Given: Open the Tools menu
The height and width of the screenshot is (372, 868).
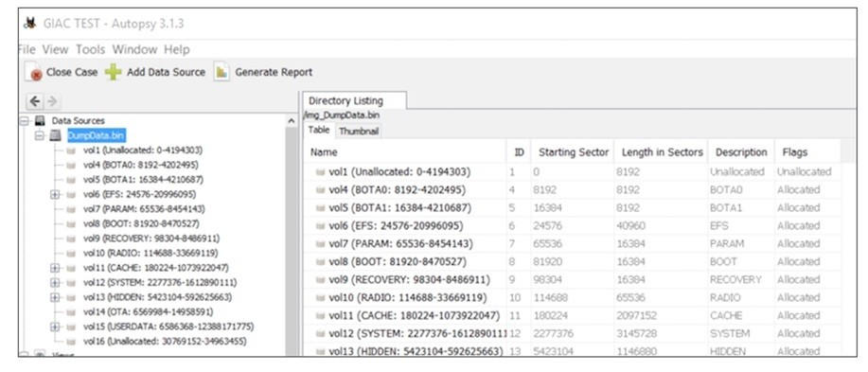Looking at the screenshot, I should pos(90,49).
